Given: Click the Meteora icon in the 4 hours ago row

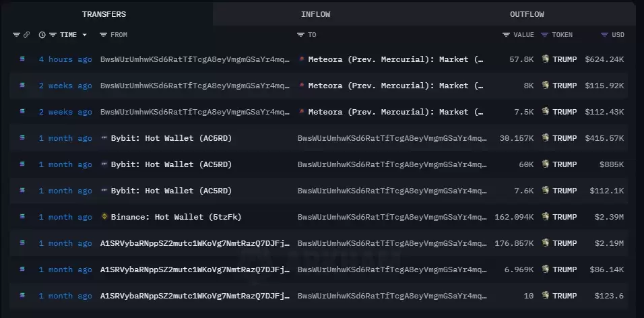Looking at the screenshot, I should [x=302, y=59].
